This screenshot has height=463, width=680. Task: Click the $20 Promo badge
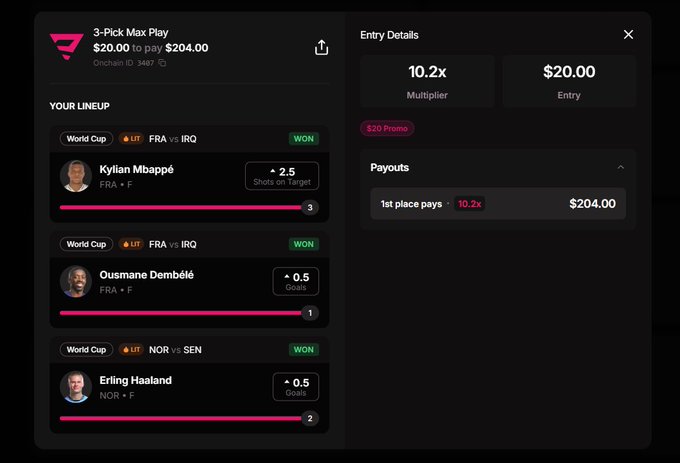tap(387, 128)
